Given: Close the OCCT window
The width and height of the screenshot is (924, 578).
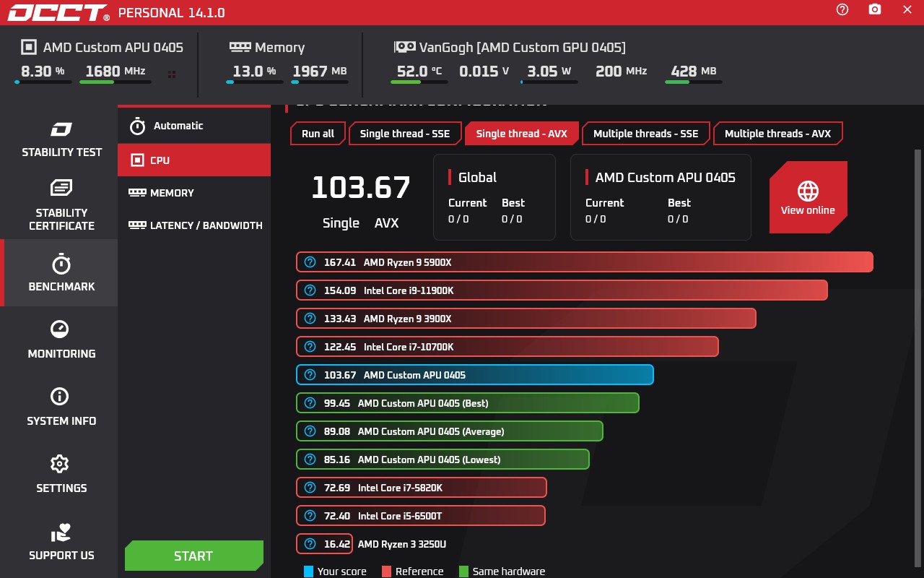Looking at the screenshot, I should click(907, 9).
